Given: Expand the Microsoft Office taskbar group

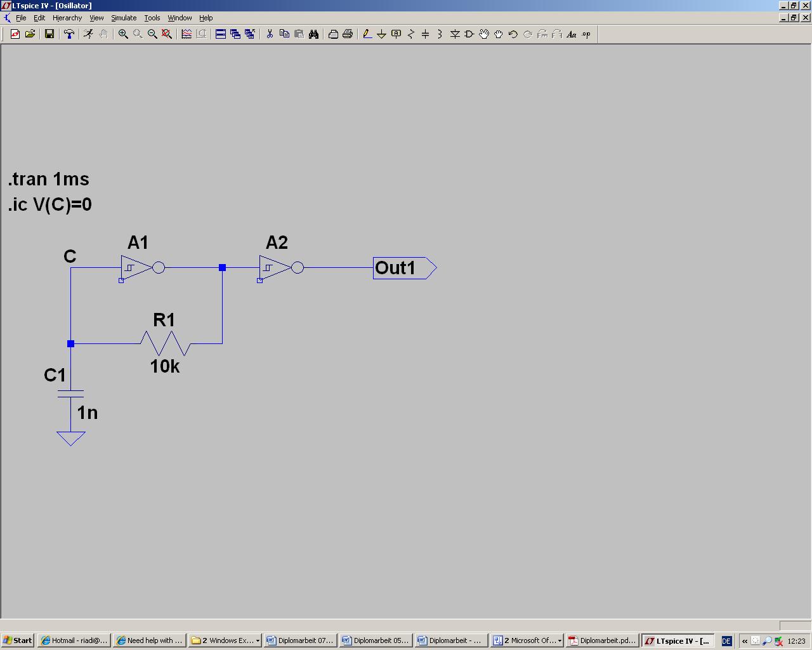Looking at the screenshot, I should [527, 640].
